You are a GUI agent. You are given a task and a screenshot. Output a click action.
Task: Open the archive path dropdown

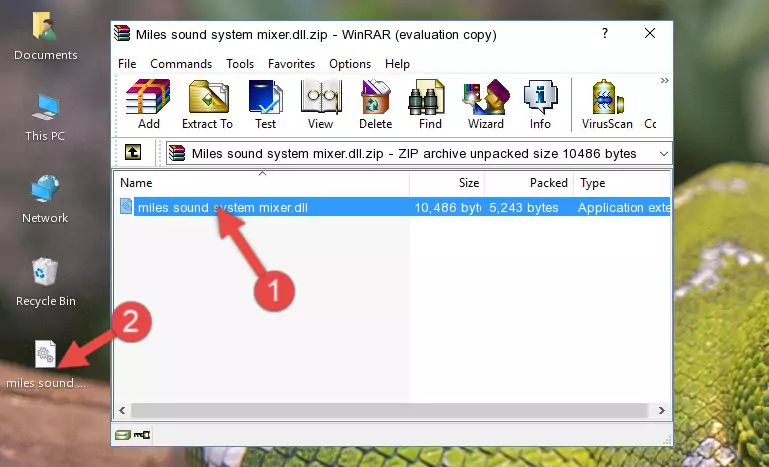pos(664,154)
